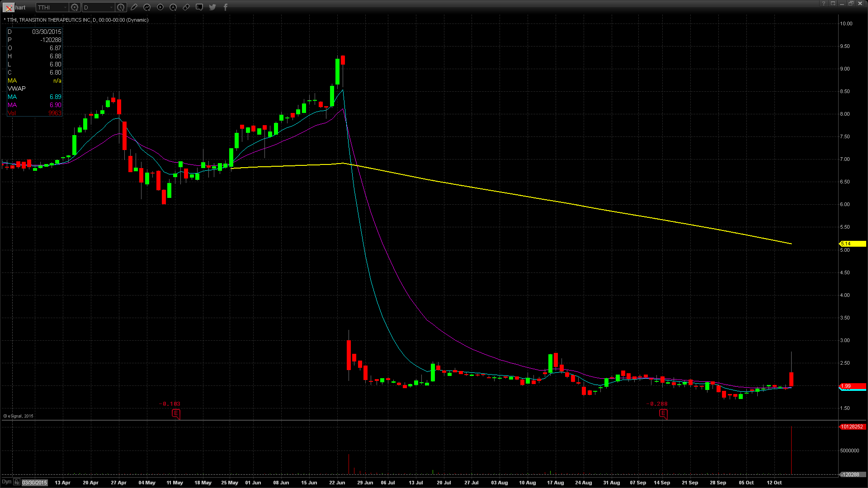Click the yellow 5.14 price label
Screen dimensions: 868x488
pos(852,244)
